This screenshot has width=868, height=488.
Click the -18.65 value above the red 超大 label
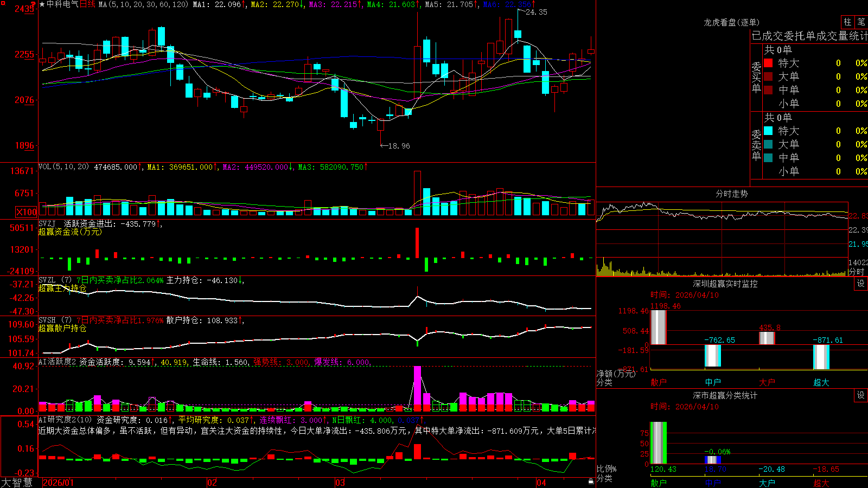pyautogui.click(x=826, y=469)
